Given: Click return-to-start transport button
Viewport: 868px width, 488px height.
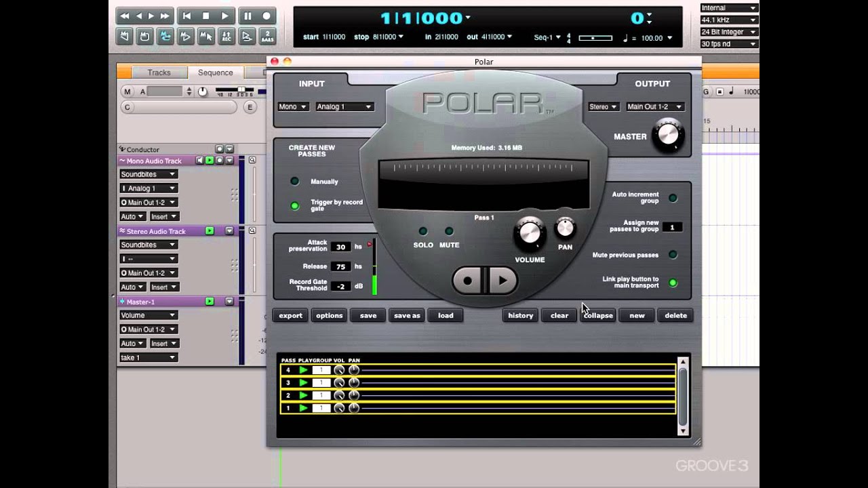Looking at the screenshot, I should pyautogui.click(x=186, y=16).
